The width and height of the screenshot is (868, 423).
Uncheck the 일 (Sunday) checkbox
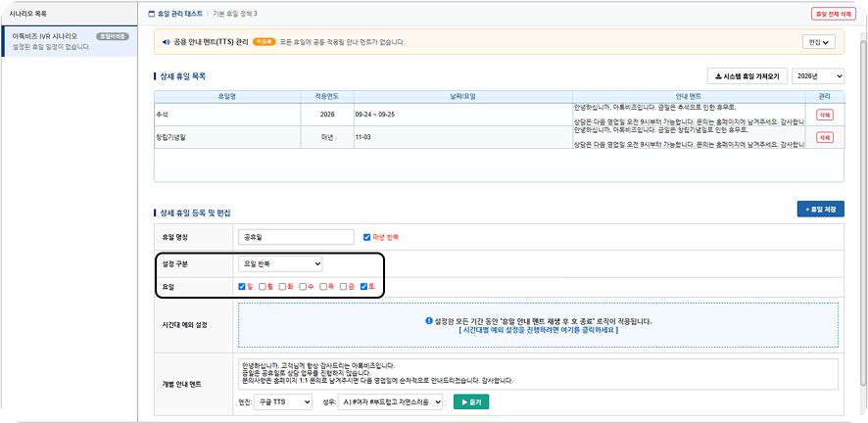[x=241, y=287]
